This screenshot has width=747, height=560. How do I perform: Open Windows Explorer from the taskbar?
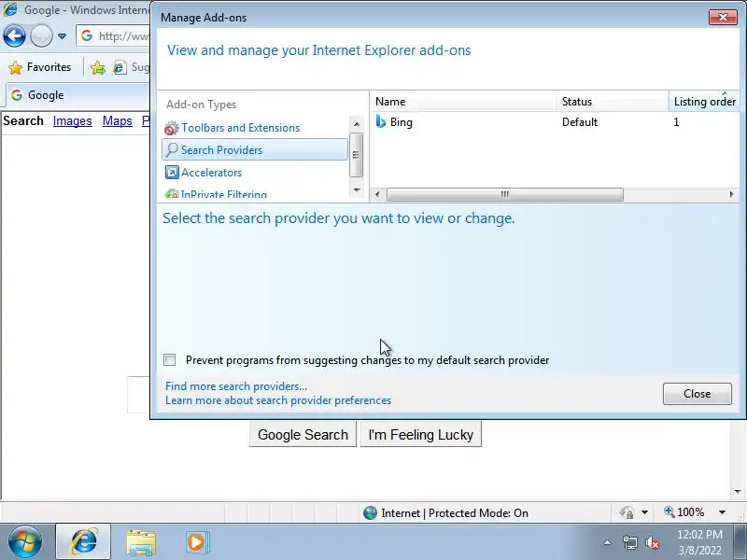(x=141, y=542)
